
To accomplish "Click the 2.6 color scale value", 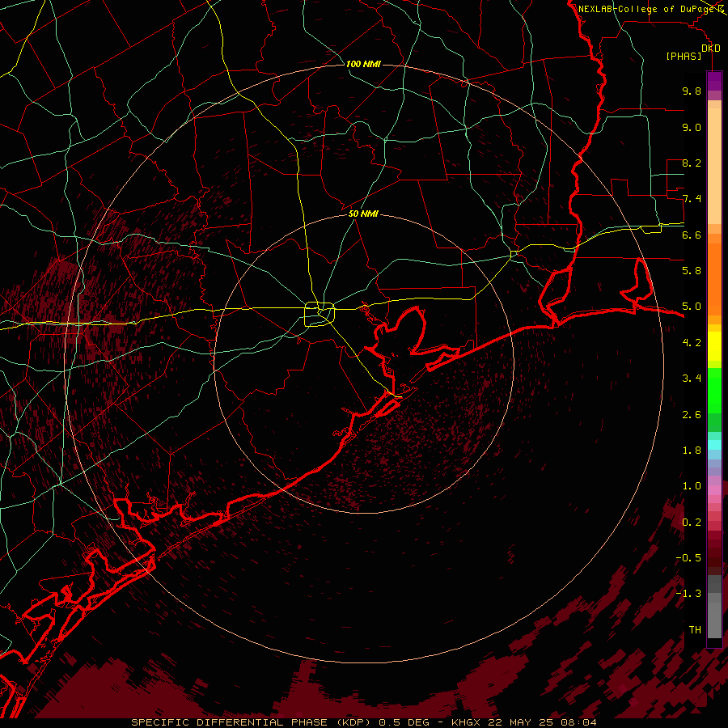I will click(x=692, y=415).
